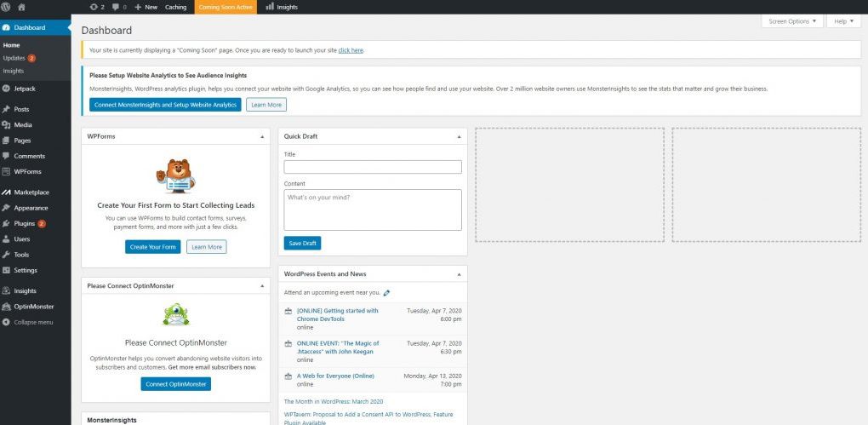Click Connect MonsterInsights and Setup Website Analytics
This screenshot has width=868, height=425.
(x=165, y=105)
